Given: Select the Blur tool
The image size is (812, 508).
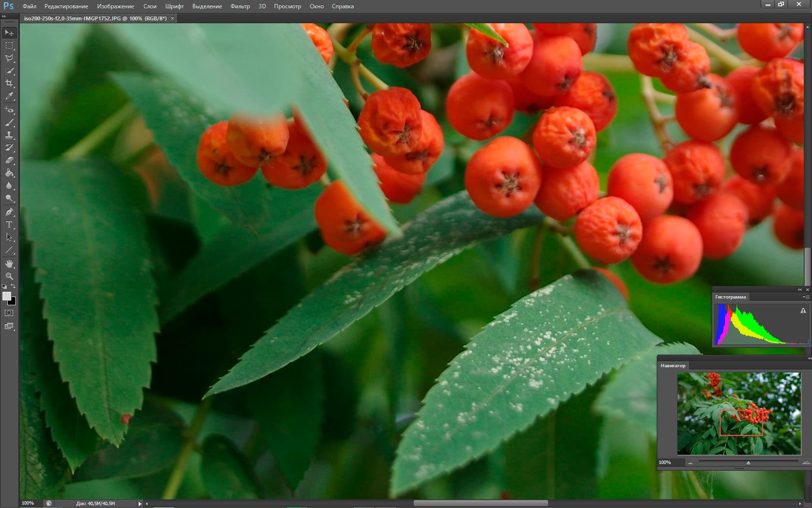Looking at the screenshot, I should click(x=9, y=185).
